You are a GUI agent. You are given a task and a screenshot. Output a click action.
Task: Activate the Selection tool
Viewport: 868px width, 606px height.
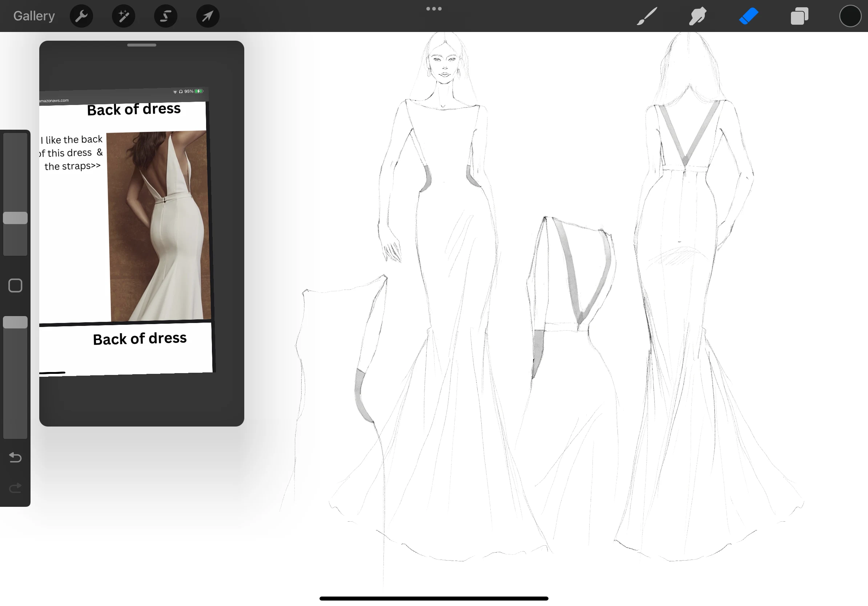tap(166, 16)
